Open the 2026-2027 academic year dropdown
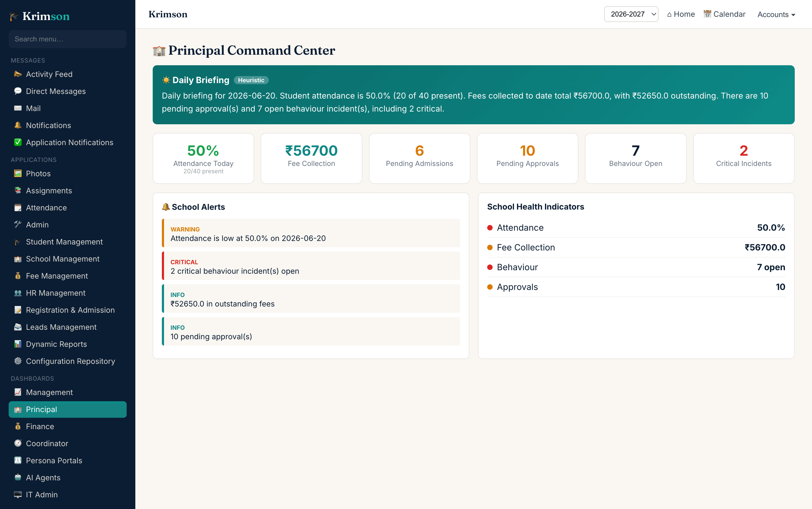The height and width of the screenshot is (509, 812). 631,14
